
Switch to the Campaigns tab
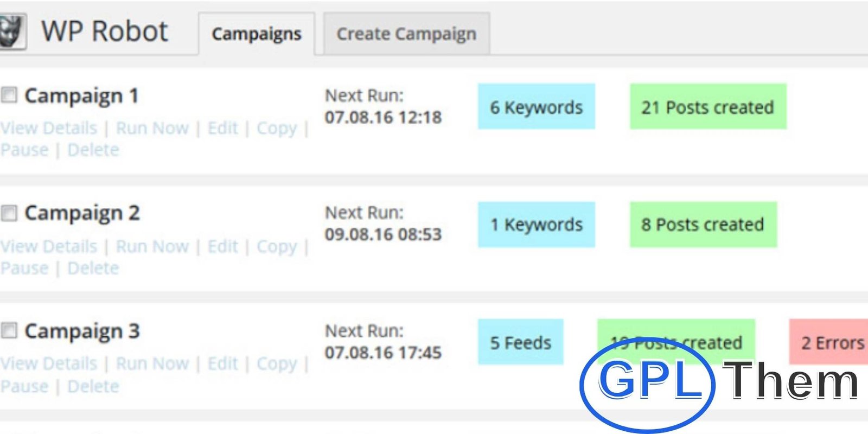pyautogui.click(x=256, y=34)
